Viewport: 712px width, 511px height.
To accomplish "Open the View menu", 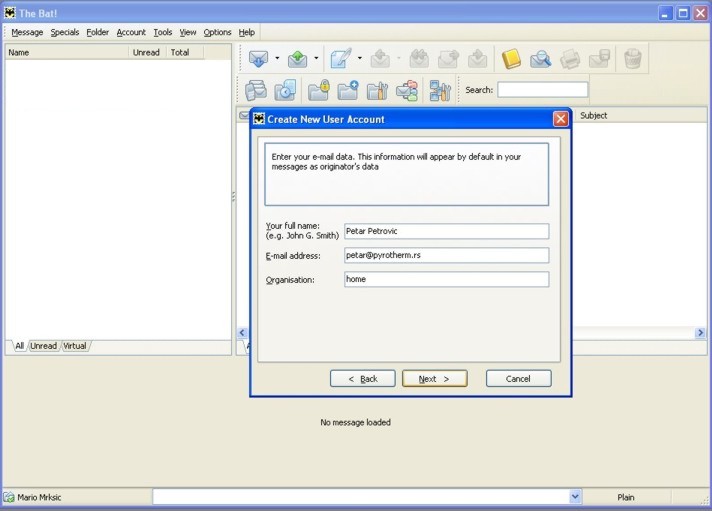I will (x=188, y=32).
